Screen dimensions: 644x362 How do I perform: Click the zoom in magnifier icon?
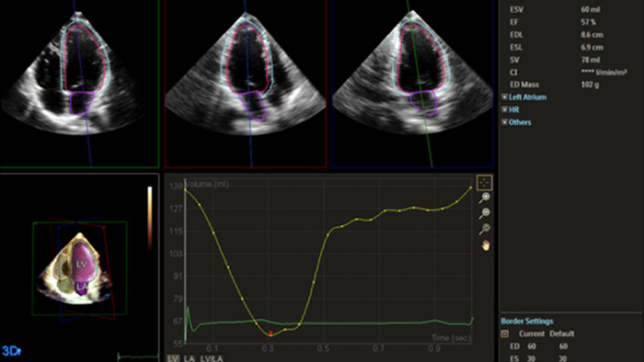485,198
